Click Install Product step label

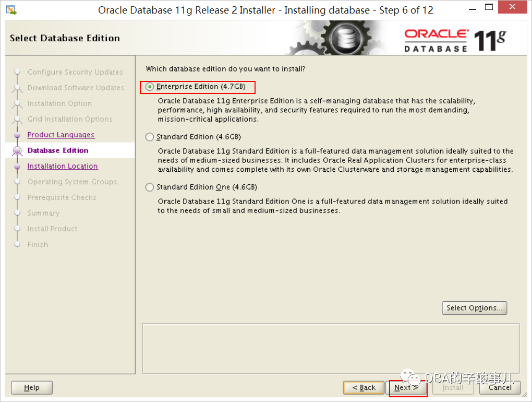coord(52,229)
